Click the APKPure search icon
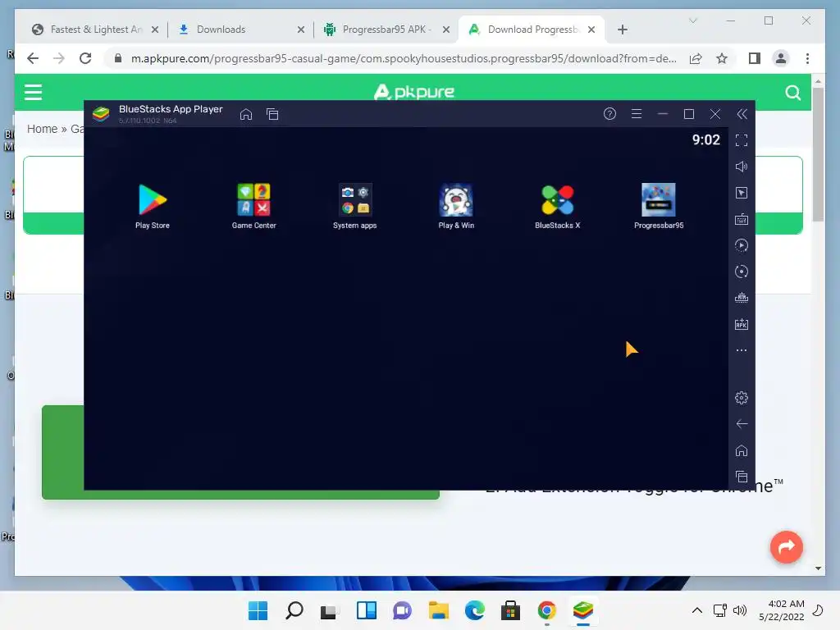The width and height of the screenshot is (840, 630). (x=793, y=93)
